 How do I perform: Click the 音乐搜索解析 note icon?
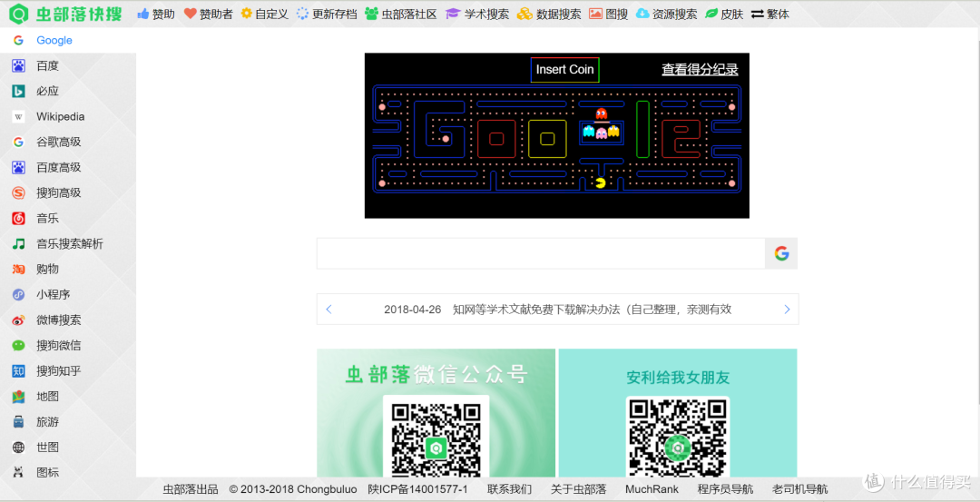click(x=18, y=244)
